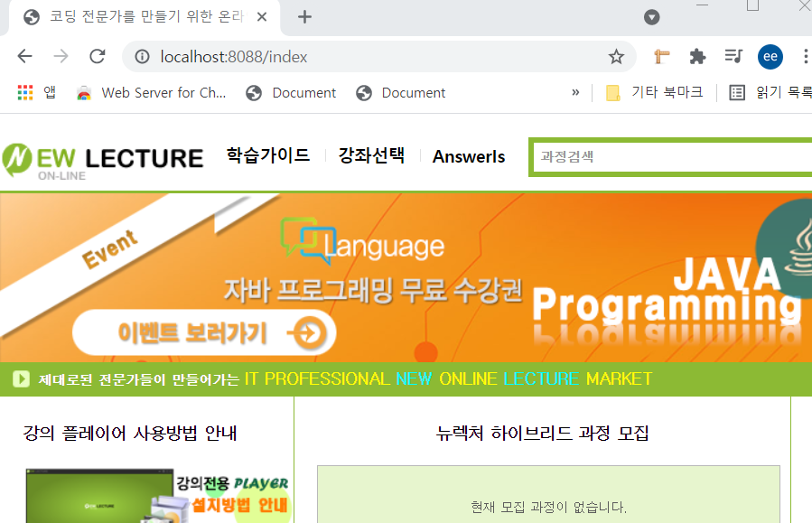
Task: Click the 뉴렉처 하이브리드 과정 모집 heading
Action: click(542, 433)
